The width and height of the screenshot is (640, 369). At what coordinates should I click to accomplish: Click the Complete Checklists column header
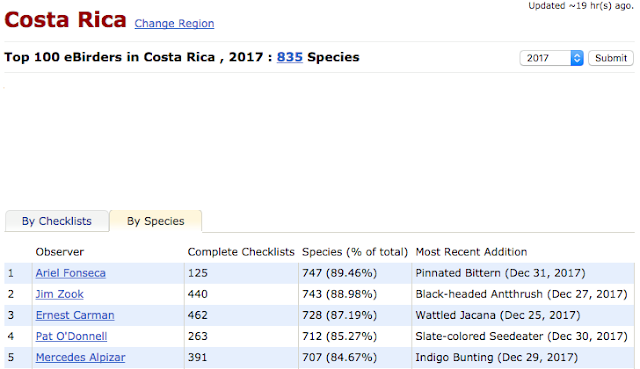(241, 252)
